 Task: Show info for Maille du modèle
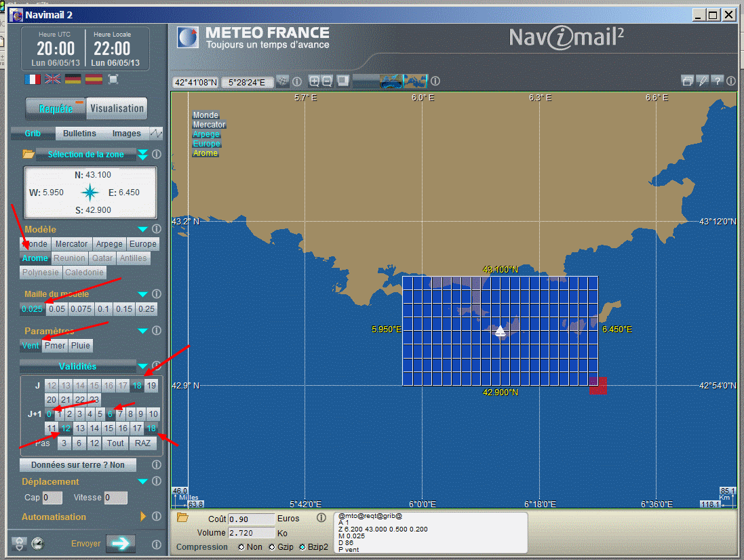157,294
